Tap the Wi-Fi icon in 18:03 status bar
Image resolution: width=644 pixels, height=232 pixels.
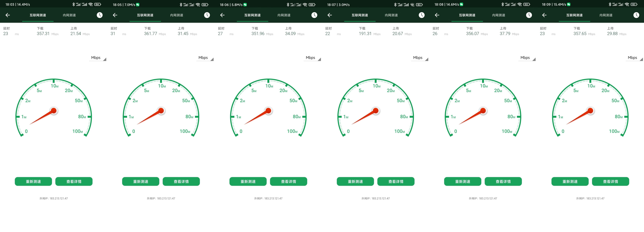[90, 5]
